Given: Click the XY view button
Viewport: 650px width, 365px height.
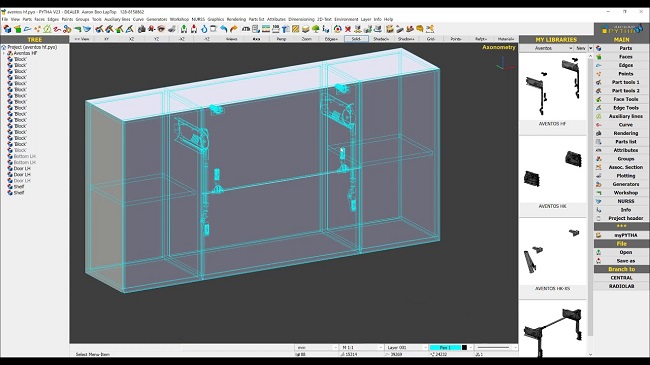Looking at the screenshot, I should pos(107,39).
